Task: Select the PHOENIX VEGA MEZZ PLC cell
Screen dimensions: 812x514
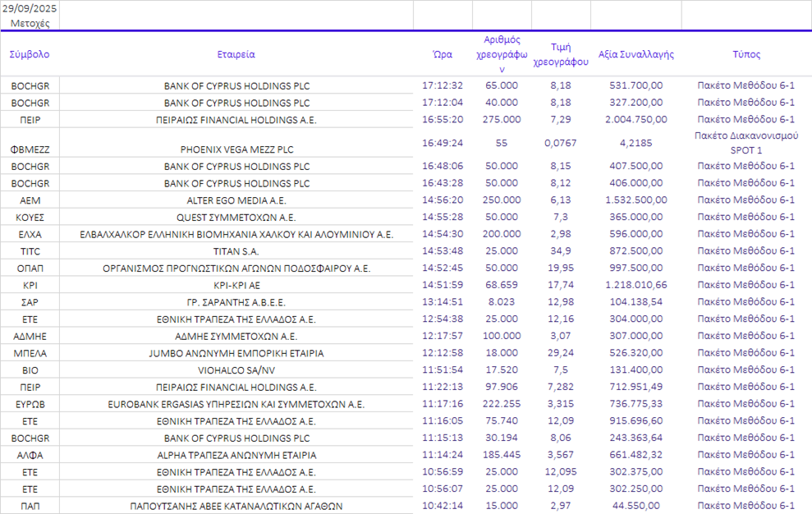Action: (x=236, y=149)
